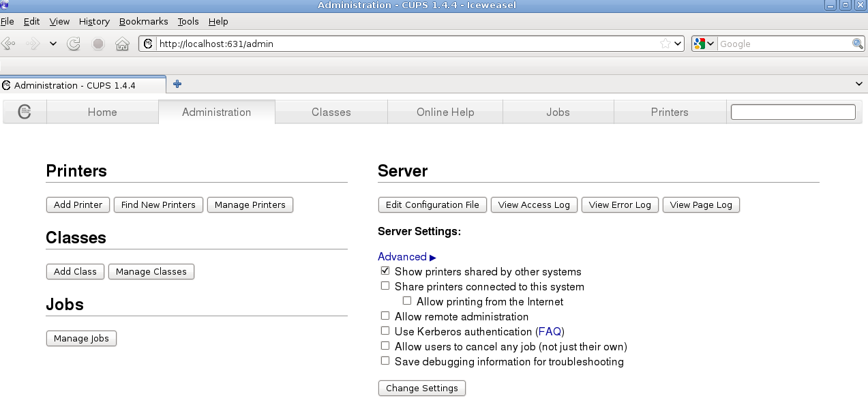Viewport: 868px width, 411px height.
Task: Open the address bar history dropdown
Action: pyautogui.click(x=678, y=44)
